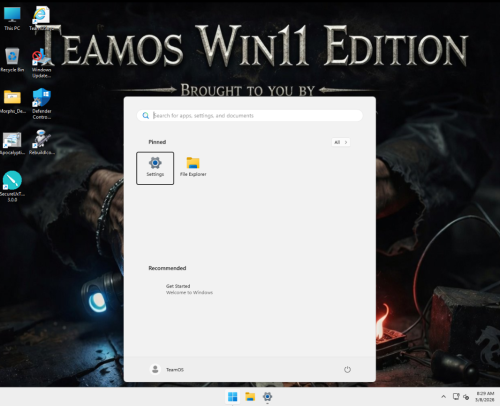The image size is (500, 406).
Task: Show all apps with the All button
Action: (x=341, y=142)
